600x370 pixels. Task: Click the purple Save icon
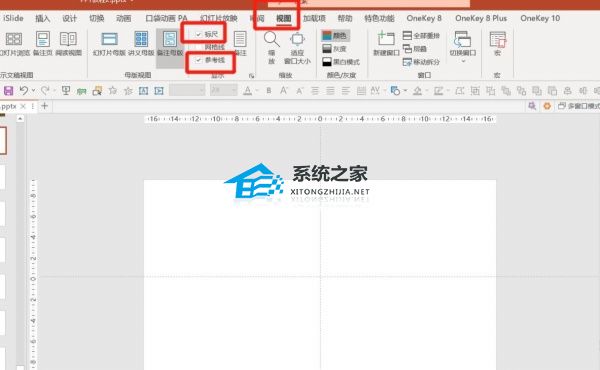8,91
